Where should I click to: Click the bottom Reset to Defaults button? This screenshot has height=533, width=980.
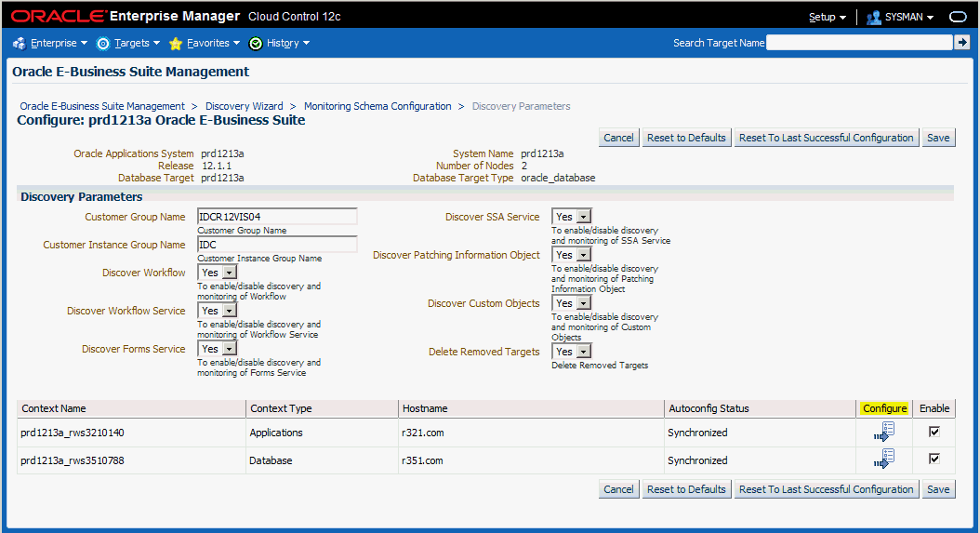click(686, 489)
